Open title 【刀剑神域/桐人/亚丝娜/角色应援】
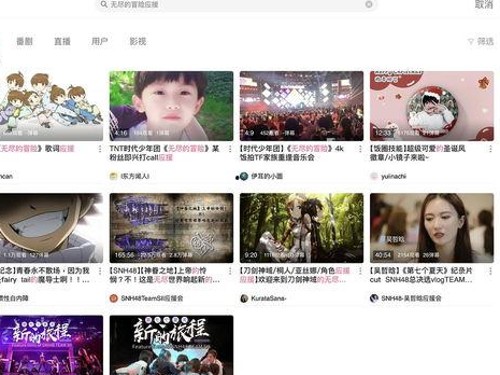The width and height of the screenshot is (500, 375). pos(295,275)
